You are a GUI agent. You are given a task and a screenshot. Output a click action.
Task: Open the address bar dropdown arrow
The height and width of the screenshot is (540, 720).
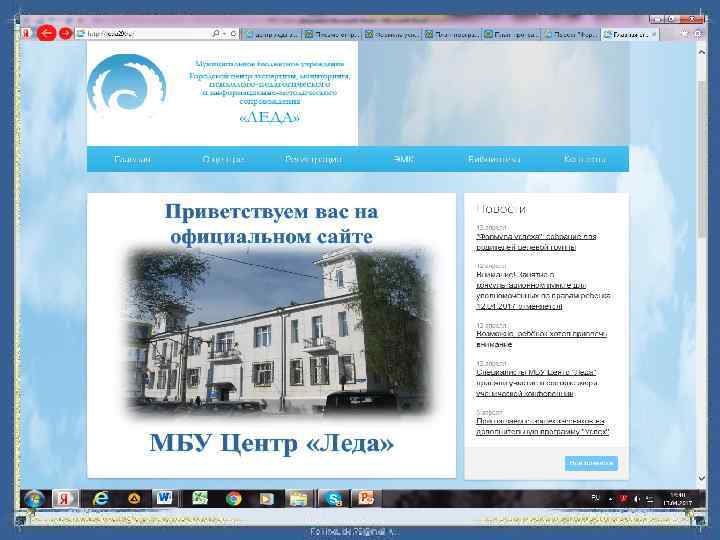click(225, 34)
